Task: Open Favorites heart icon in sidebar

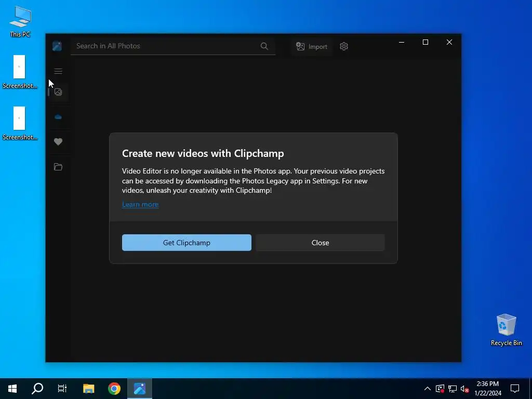Action: click(58, 142)
